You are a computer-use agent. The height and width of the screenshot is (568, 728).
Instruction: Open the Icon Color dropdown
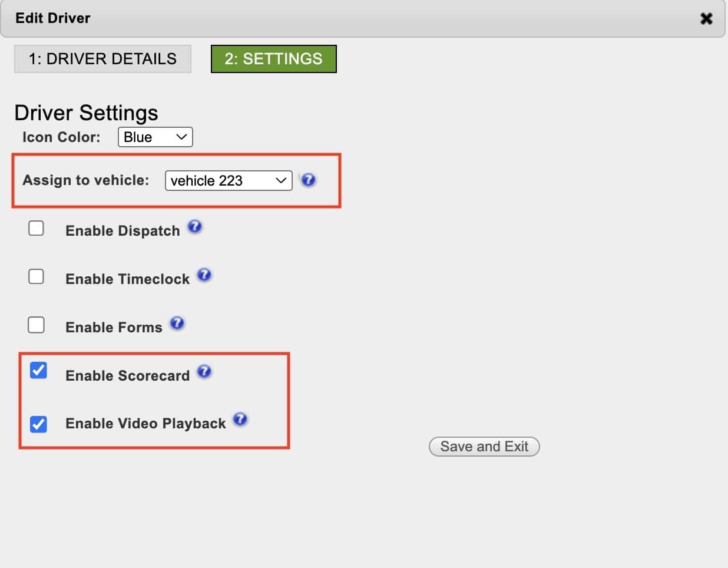pyautogui.click(x=155, y=137)
